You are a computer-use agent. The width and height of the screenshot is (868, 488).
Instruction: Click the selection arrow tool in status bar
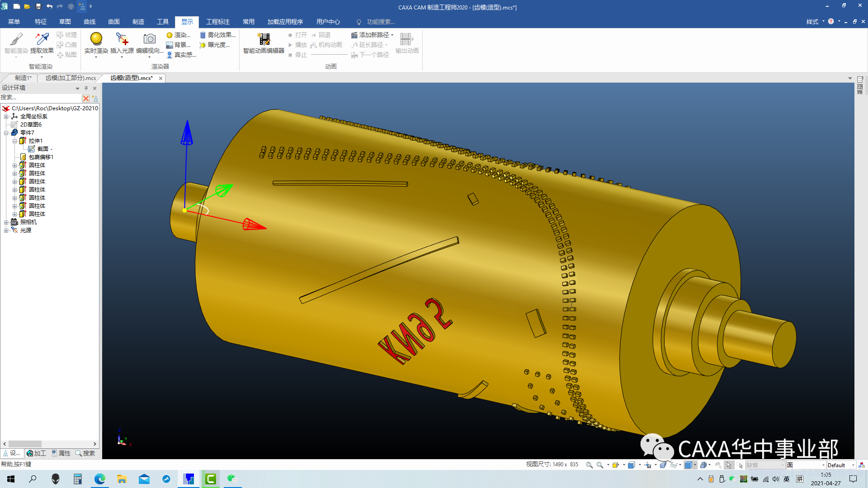click(729, 465)
